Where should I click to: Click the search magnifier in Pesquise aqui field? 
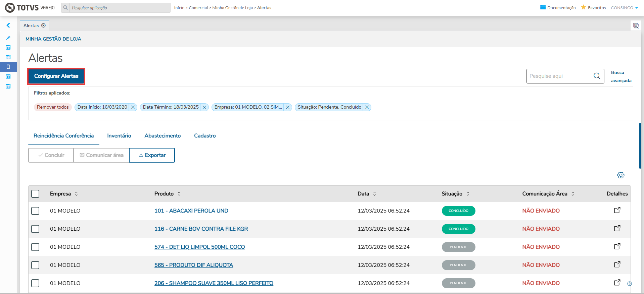(597, 76)
